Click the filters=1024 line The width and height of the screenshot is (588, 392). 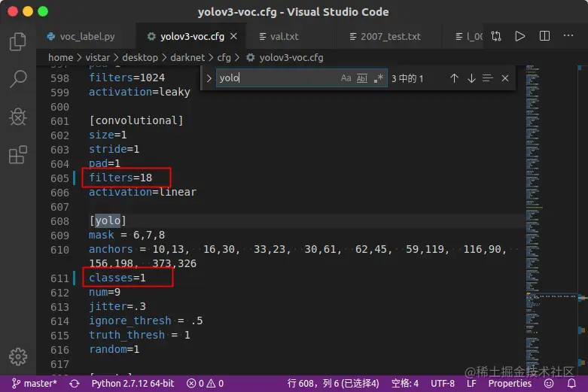tap(126, 77)
